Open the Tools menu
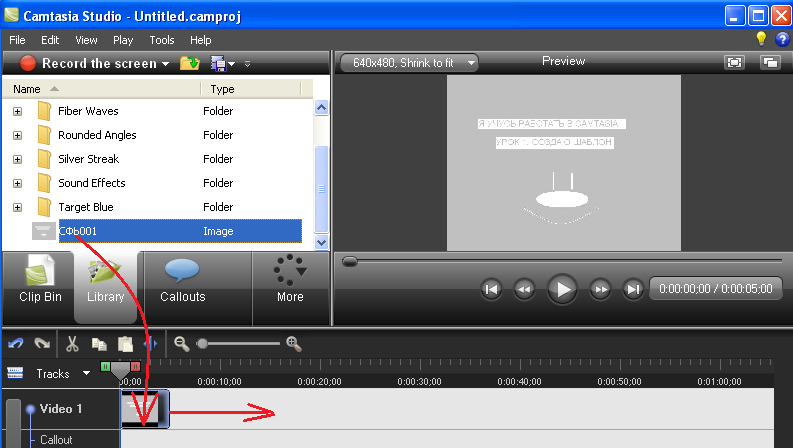The image size is (793, 448). click(x=162, y=40)
